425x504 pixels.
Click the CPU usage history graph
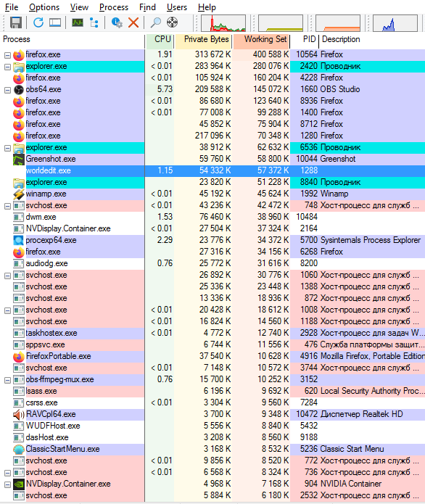(x=223, y=23)
